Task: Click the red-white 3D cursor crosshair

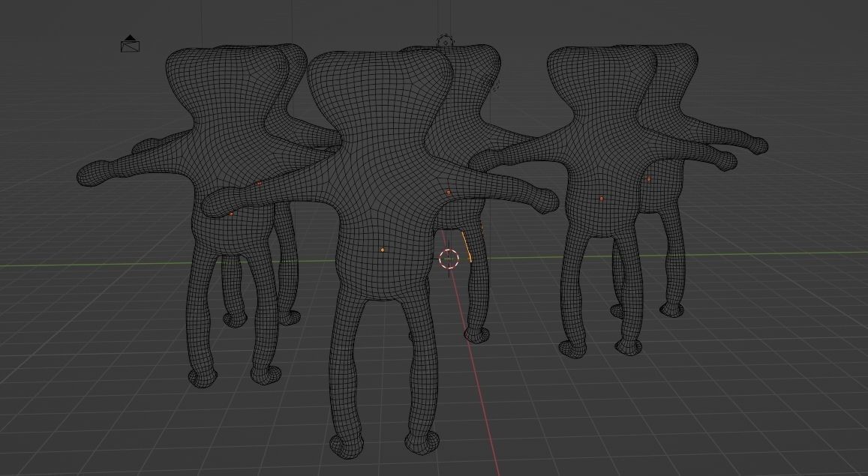Action: (x=449, y=258)
